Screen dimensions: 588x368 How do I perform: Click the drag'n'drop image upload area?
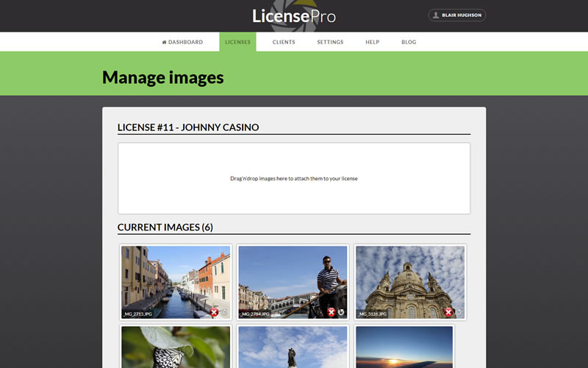pos(294,178)
